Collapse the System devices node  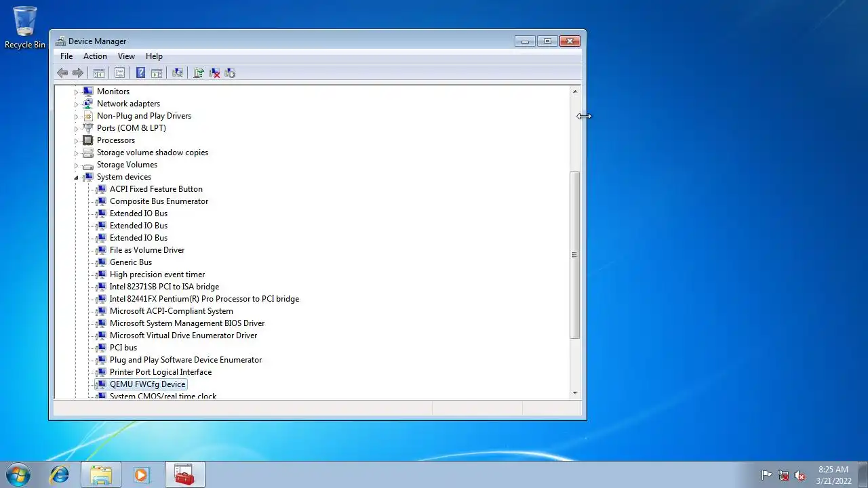click(x=77, y=178)
